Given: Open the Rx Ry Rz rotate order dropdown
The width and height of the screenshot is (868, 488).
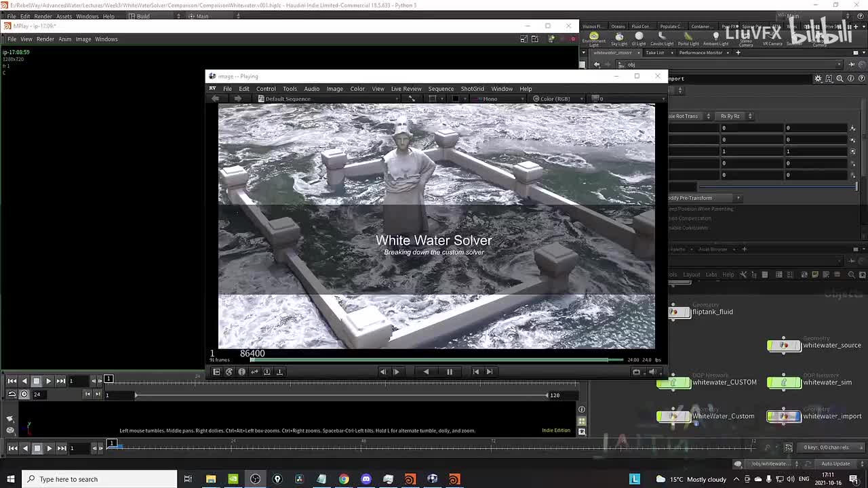Looking at the screenshot, I should 735,116.
